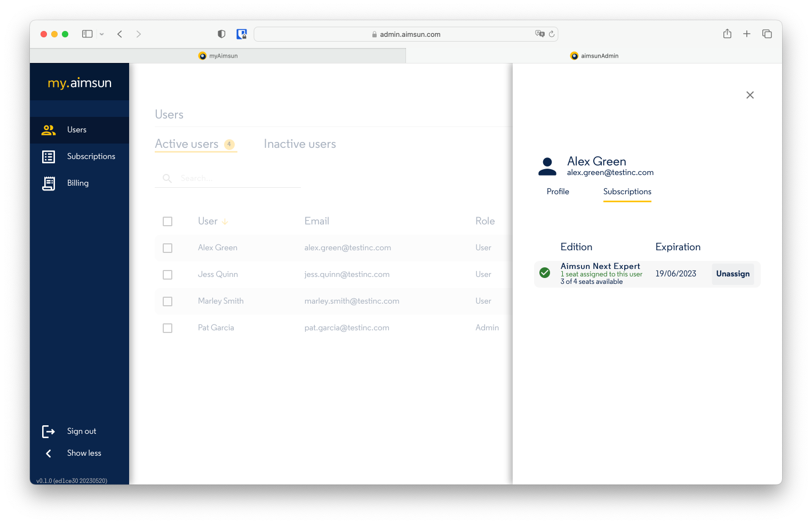
Task: Click the address bar lock icon
Action: (375, 34)
